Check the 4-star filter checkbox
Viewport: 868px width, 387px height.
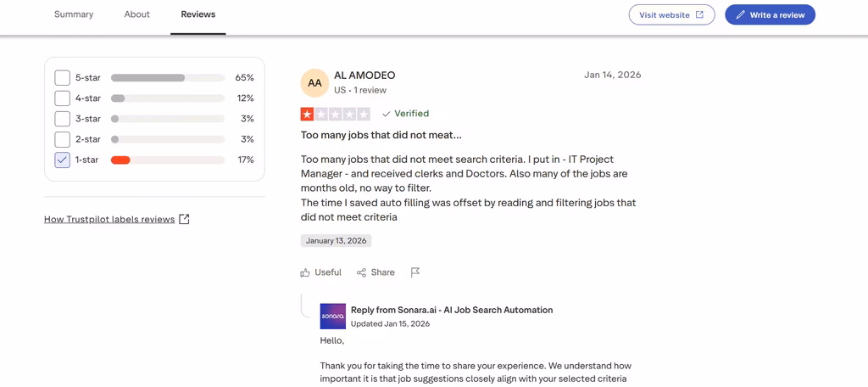62,98
